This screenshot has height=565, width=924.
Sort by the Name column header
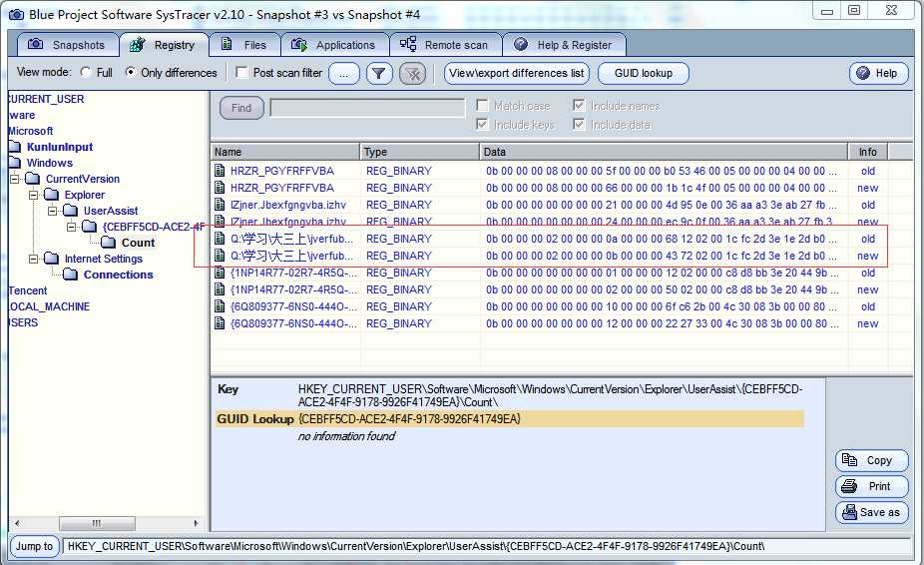[x=285, y=152]
